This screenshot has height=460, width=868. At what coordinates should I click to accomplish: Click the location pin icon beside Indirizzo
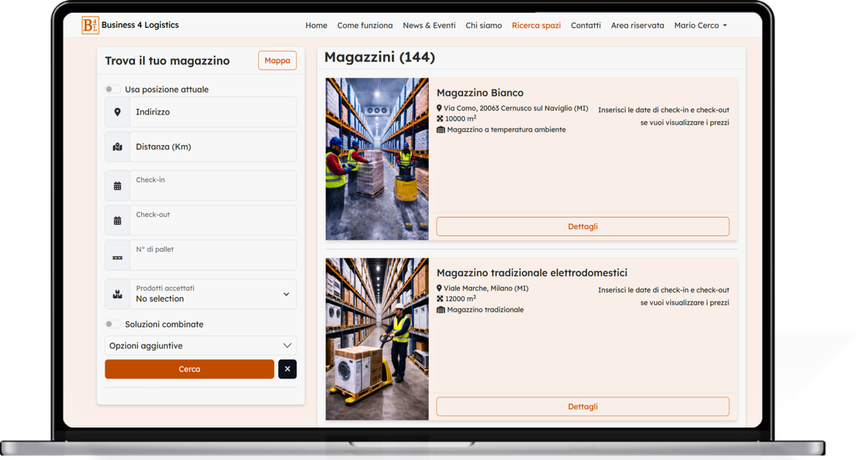click(118, 112)
